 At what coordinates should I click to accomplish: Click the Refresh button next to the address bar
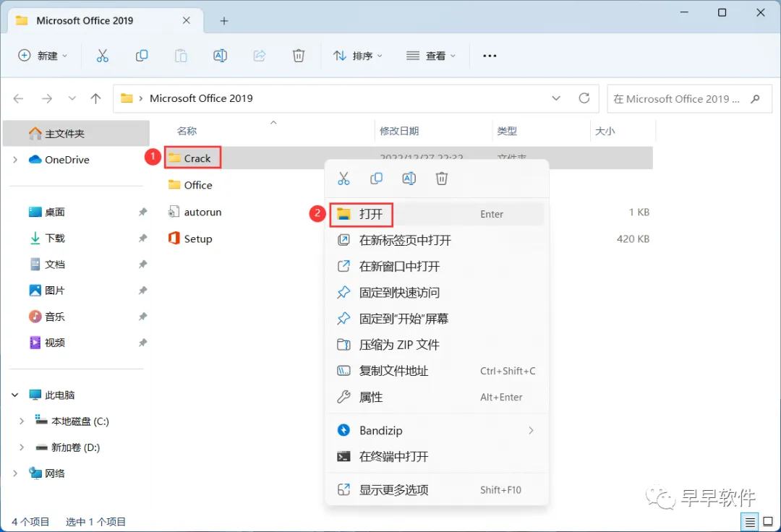point(584,98)
